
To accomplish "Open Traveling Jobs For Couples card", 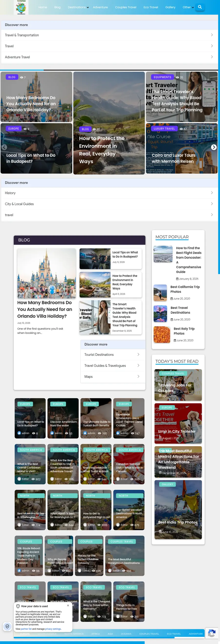I will point(178,385).
